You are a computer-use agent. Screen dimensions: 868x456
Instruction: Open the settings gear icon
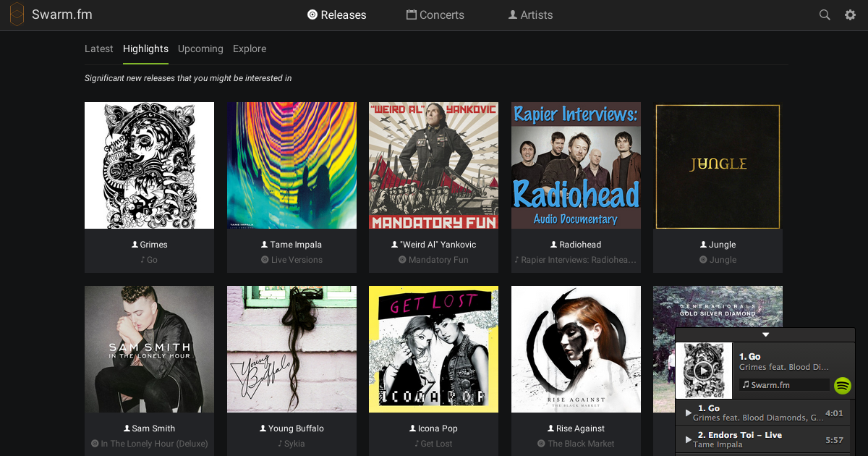click(x=851, y=14)
